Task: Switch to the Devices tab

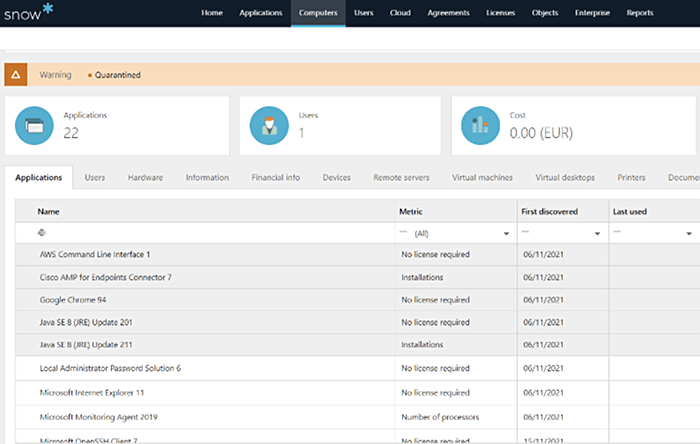Action: click(337, 178)
